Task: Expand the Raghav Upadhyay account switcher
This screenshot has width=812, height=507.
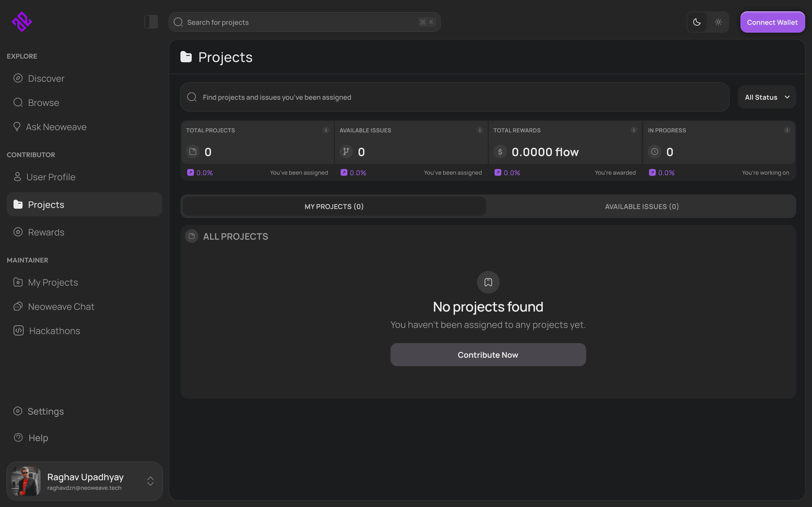Action: tap(150, 481)
